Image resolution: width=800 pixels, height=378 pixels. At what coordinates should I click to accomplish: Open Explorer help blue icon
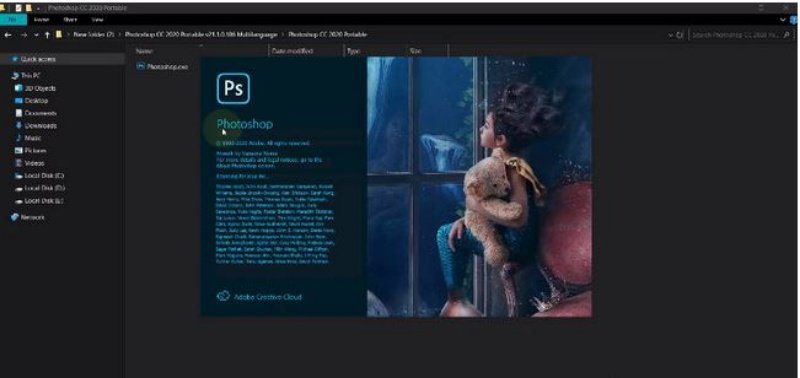[794, 19]
